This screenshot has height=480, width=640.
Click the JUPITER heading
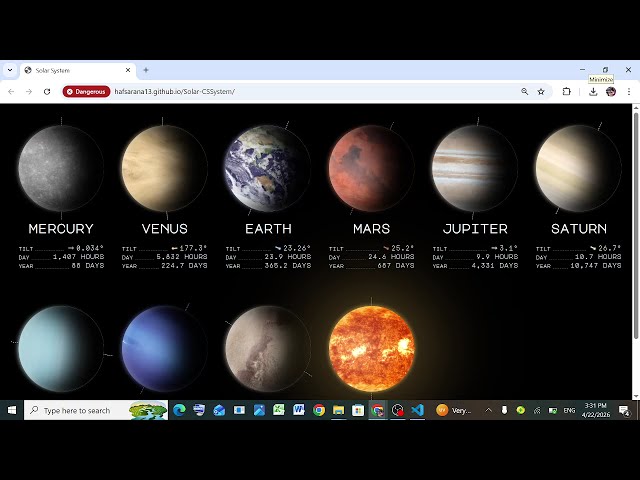(475, 229)
